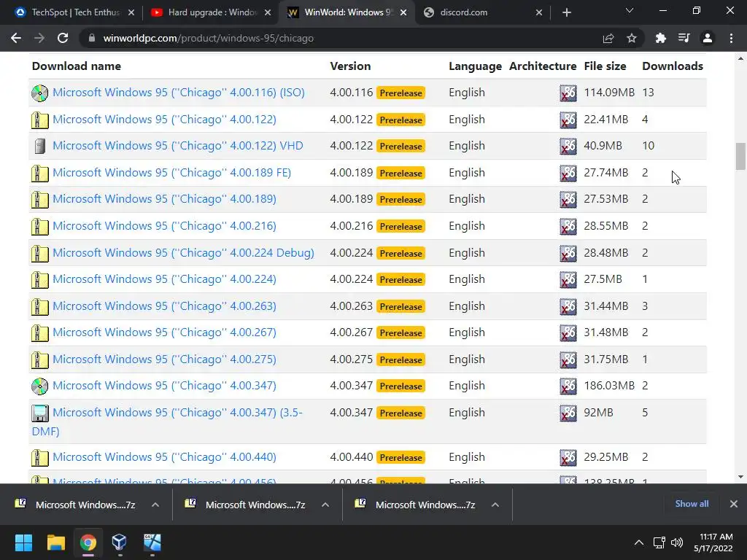Click the hard disk icon for Chicago 4.00.122 VHD
This screenshot has height=560, width=747.
(40, 146)
